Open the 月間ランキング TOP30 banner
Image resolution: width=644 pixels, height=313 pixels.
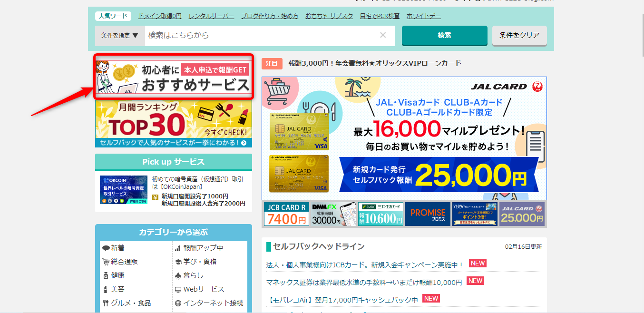(x=174, y=124)
